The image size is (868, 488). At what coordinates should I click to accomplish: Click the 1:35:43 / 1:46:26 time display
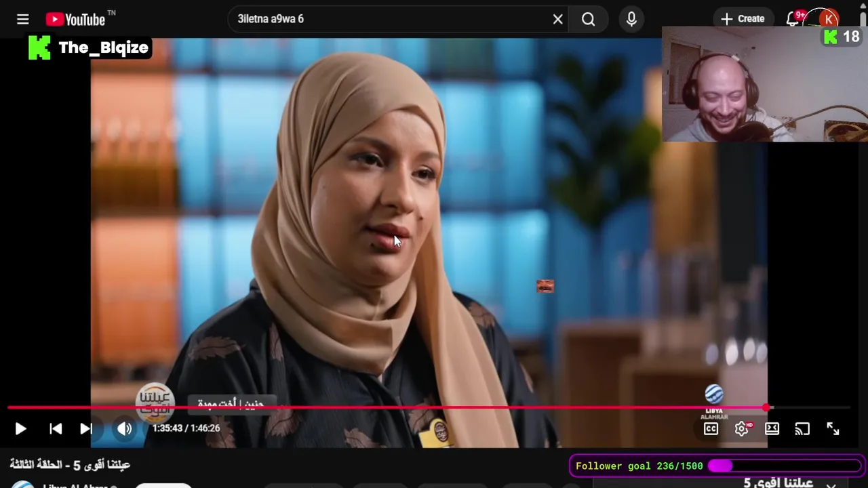pyautogui.click(x=186, y=428)
